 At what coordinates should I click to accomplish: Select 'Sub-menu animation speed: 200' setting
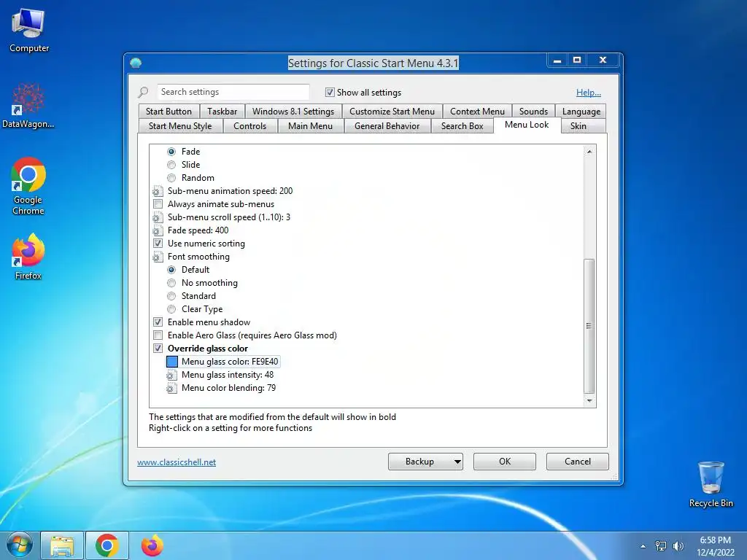230,191
